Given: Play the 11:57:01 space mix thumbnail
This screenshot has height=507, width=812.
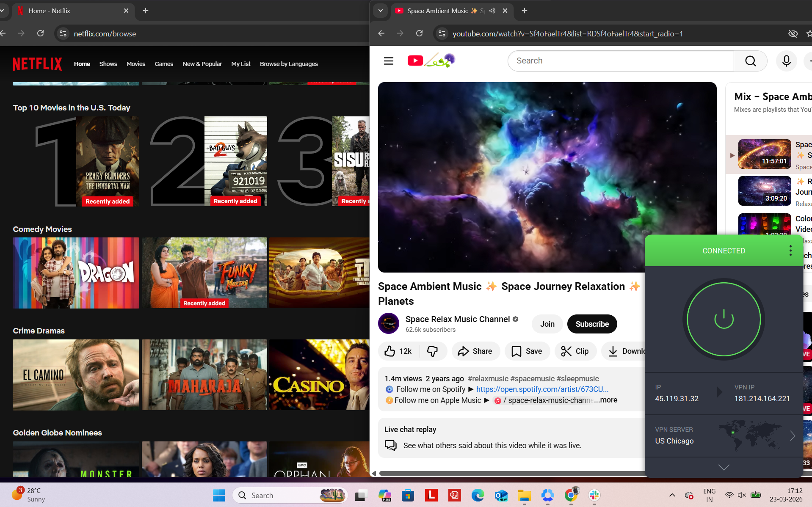Looking at the screenshot, I should coord(764,154).
